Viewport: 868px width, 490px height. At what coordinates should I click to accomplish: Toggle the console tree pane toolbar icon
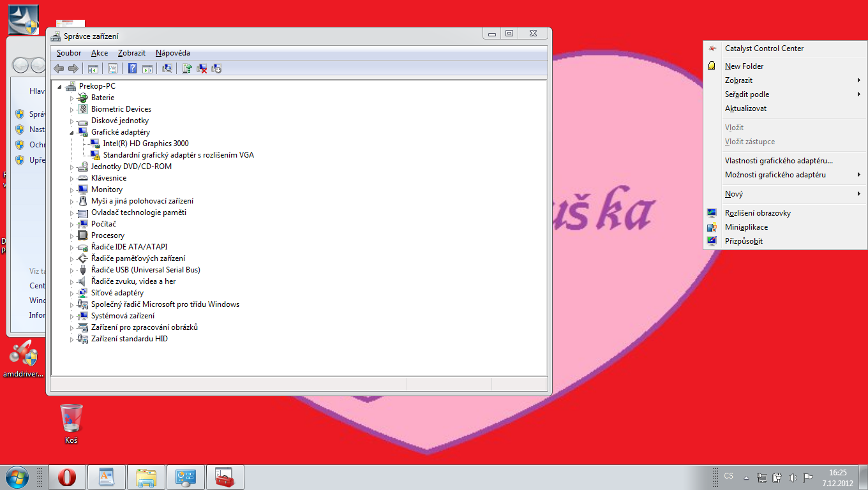[x=93, y=68]
